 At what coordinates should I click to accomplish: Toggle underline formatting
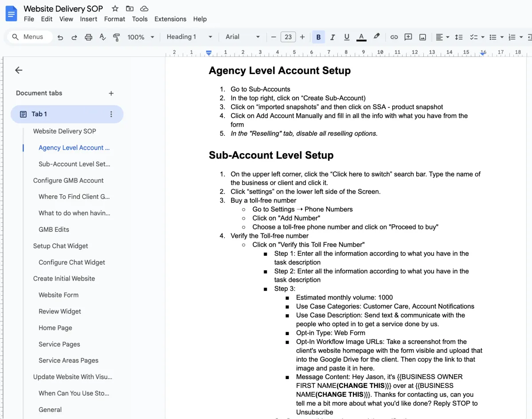pyautogui.click(x=347, y=37)
